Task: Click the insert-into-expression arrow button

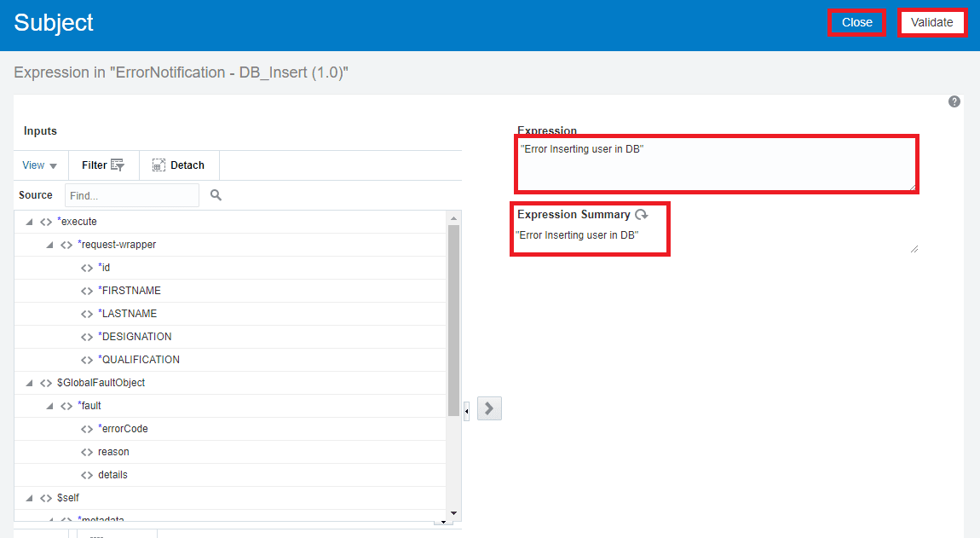Action: (x=489, y=408)
